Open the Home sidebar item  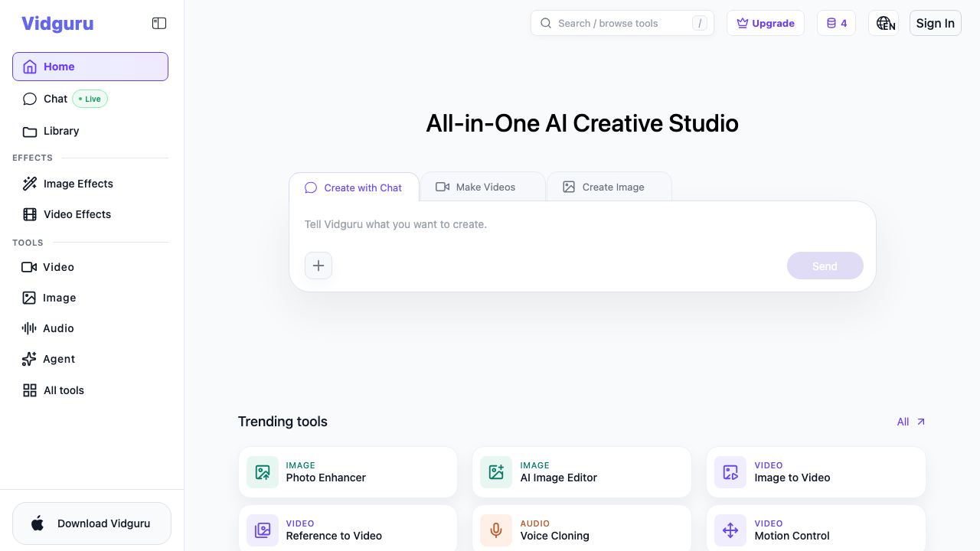pos(90,67)
